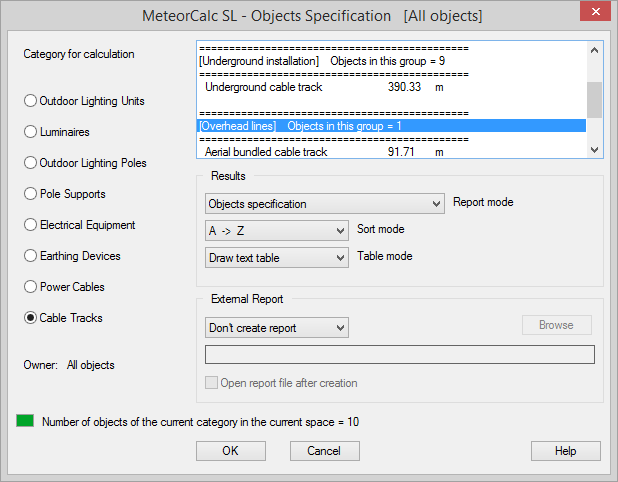Click the Category for calculation heading
Screen dimensions: 618x482
(79, 54)
